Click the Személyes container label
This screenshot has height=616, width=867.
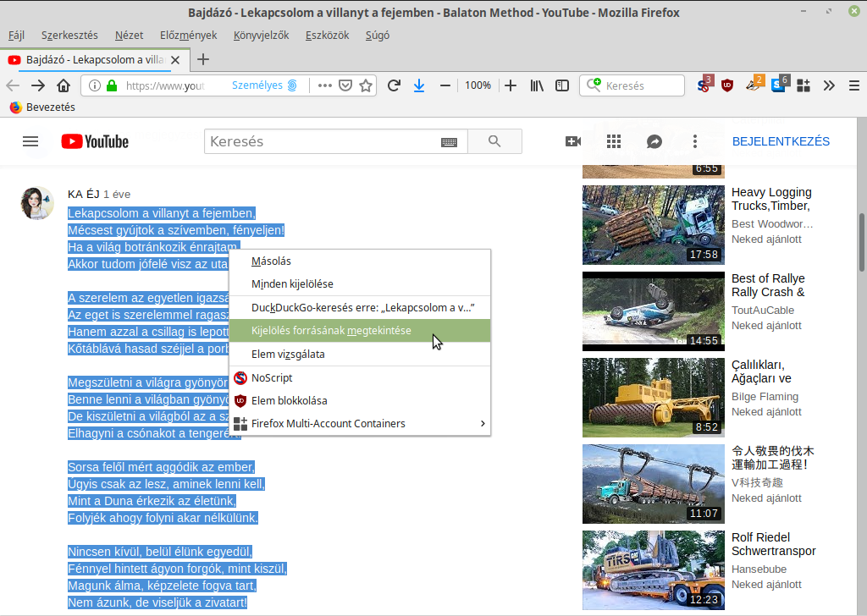click(x=257, y=85)
